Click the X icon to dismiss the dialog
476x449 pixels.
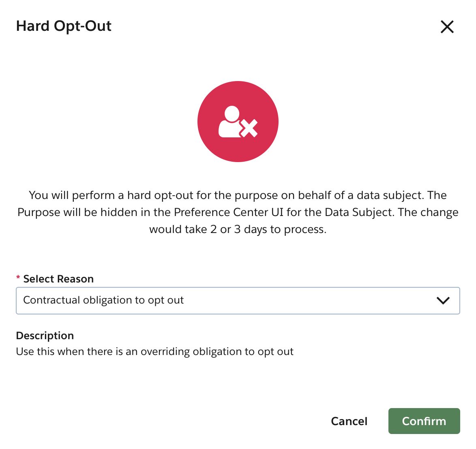tap(447, 27)
